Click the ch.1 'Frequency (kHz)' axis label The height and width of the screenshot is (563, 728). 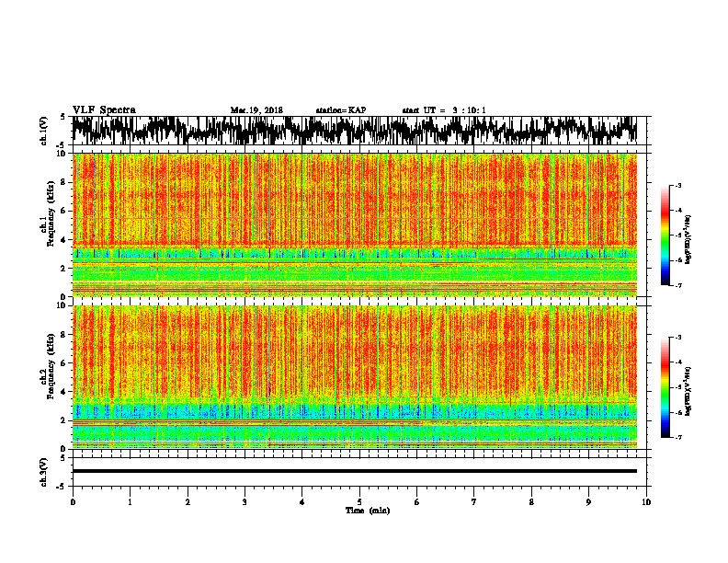coord(51,213)
